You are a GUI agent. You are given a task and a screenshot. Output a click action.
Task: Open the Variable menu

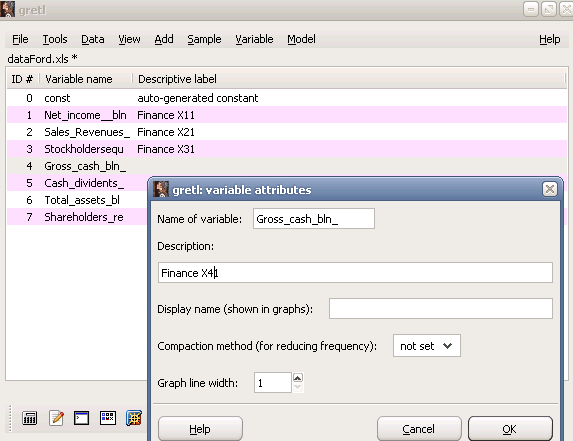(x=254, y=39)
